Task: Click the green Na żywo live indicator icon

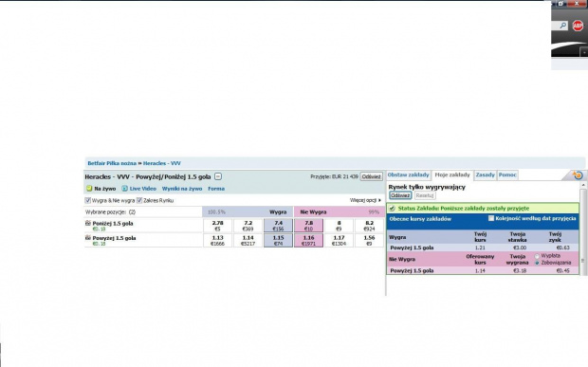Action: pos(89,189)
